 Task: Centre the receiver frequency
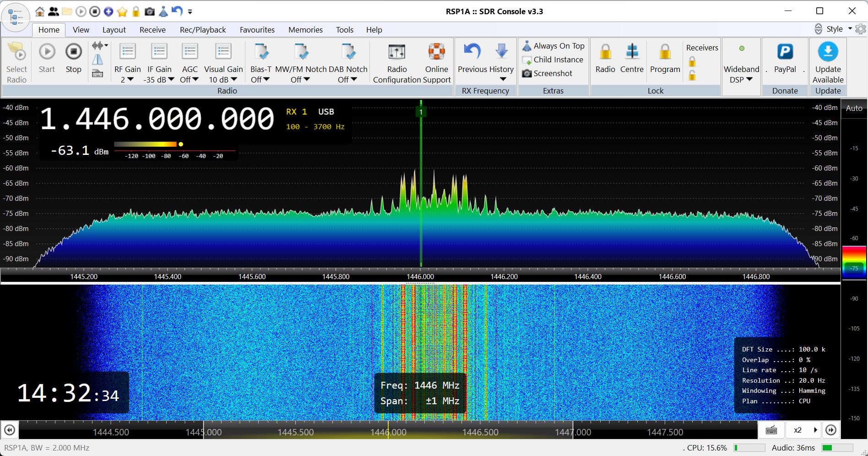(x=632, y=52)
